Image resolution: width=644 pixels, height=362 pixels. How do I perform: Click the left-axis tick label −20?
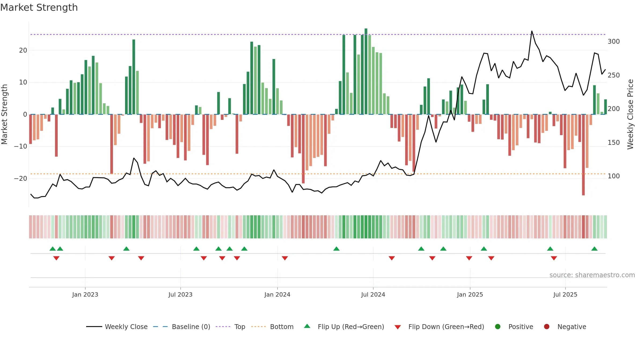[x=21, y=179]
